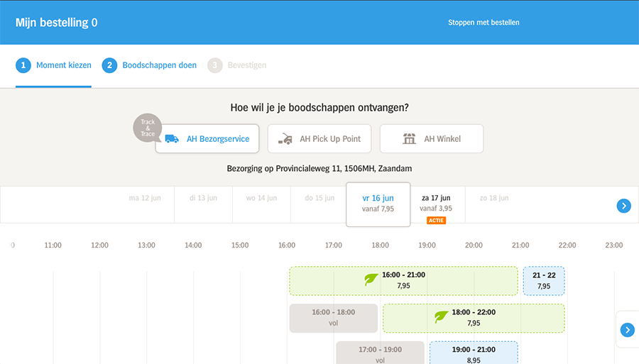The image size is (639, 364).
Task: Click the 20:00 timeline hour label
Action: 474,245
